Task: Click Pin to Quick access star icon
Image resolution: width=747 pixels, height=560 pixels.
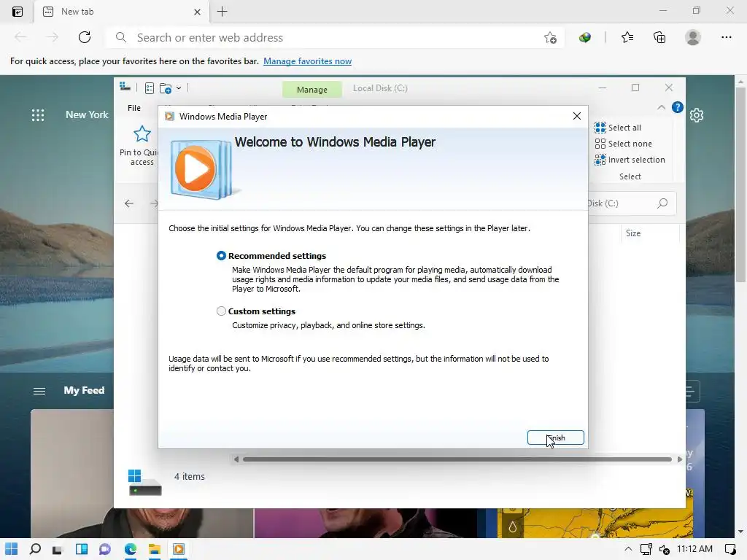Action: click(x=142, y=134)
